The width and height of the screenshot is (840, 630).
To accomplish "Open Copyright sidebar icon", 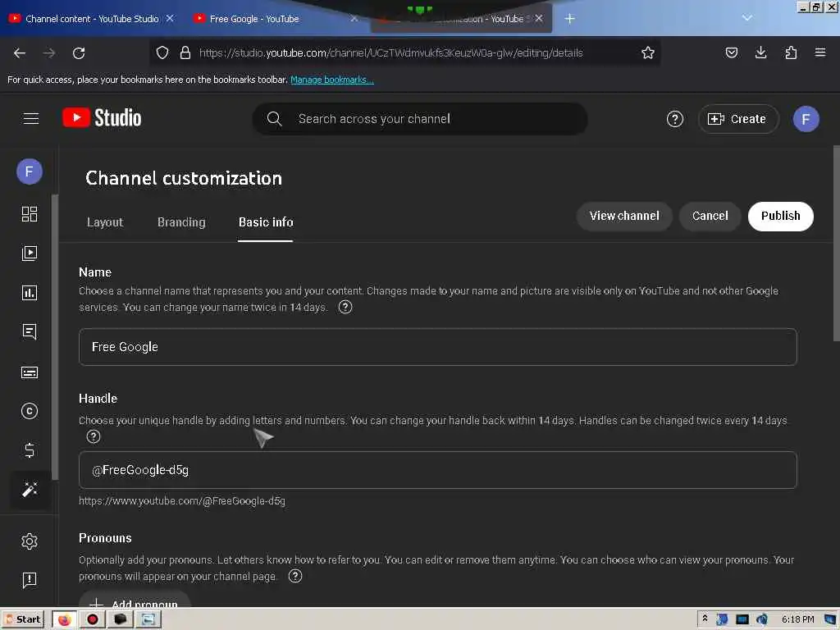I will (29, 411).
